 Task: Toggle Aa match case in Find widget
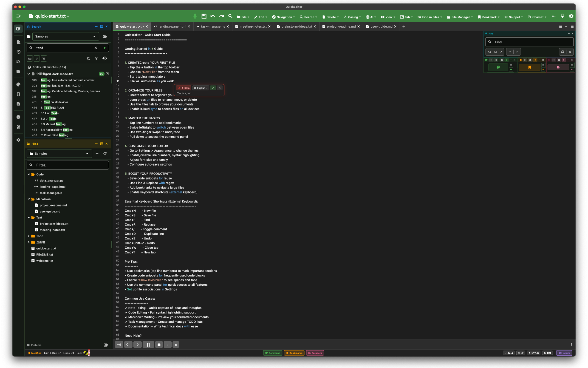point(489,52)
